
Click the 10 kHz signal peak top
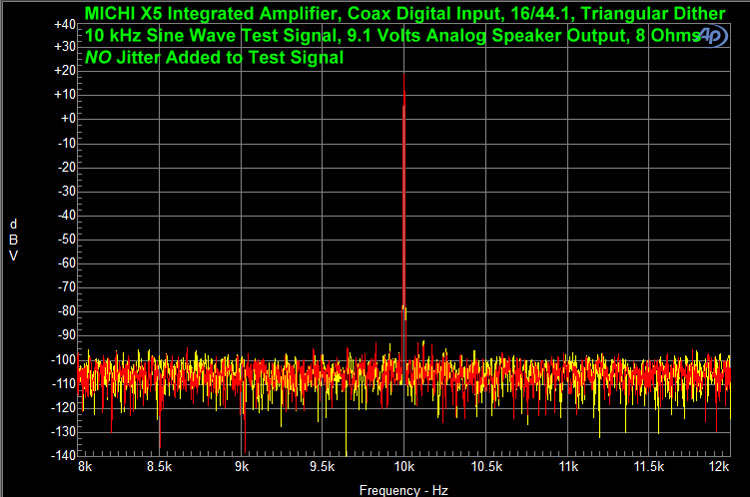point(403,76)
